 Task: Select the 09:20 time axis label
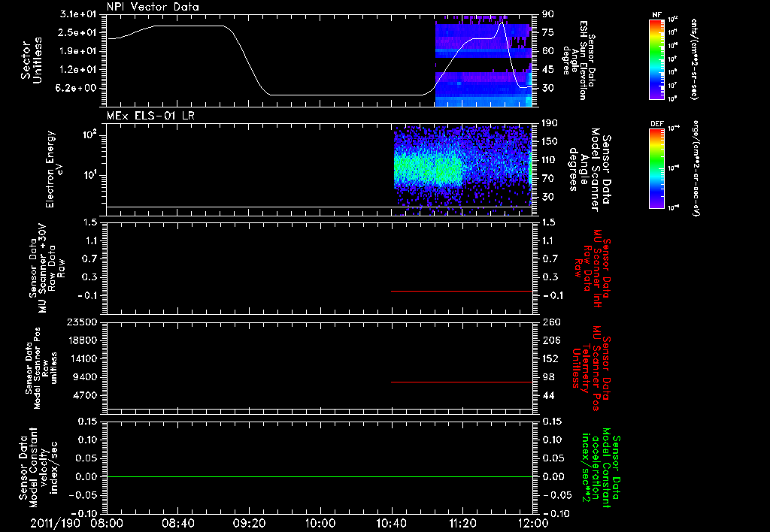tap(249, 523)
